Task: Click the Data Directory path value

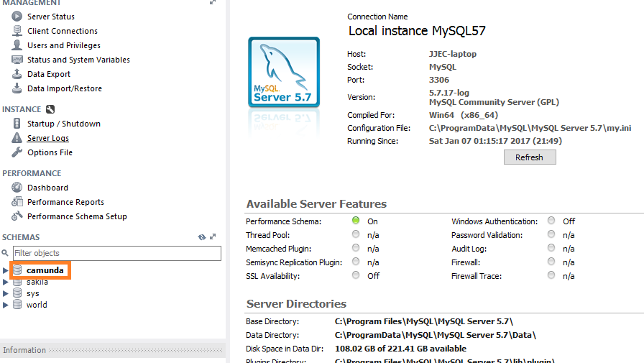Action: [x=436, y=335]
